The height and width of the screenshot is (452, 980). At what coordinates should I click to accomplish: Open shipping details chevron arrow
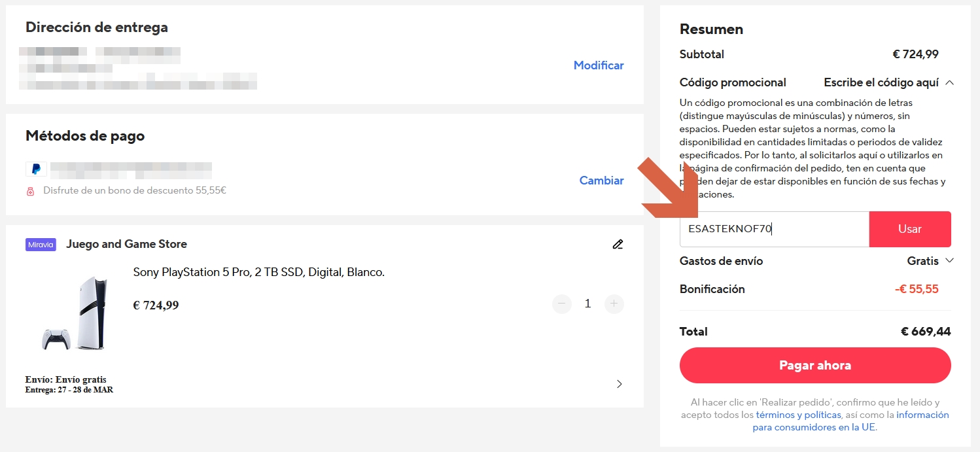tap(619, 384)
